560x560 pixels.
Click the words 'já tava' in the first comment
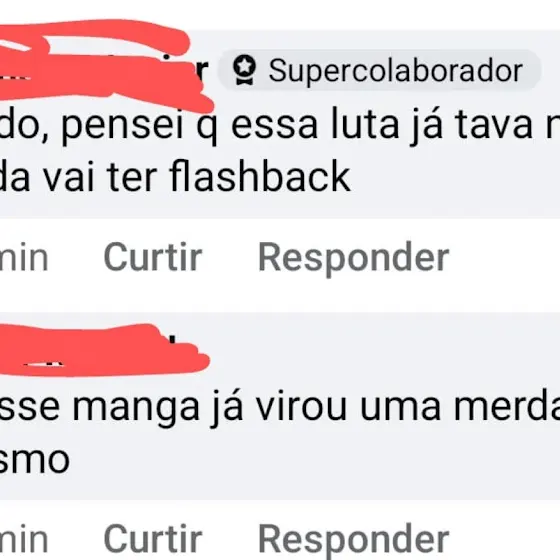click(471, 126)
